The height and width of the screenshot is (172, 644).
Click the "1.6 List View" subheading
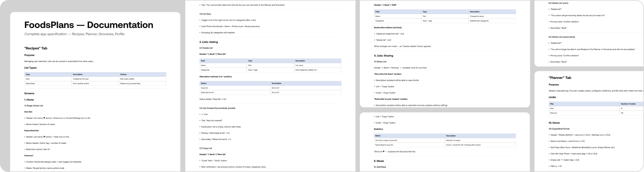pos(205,14)
